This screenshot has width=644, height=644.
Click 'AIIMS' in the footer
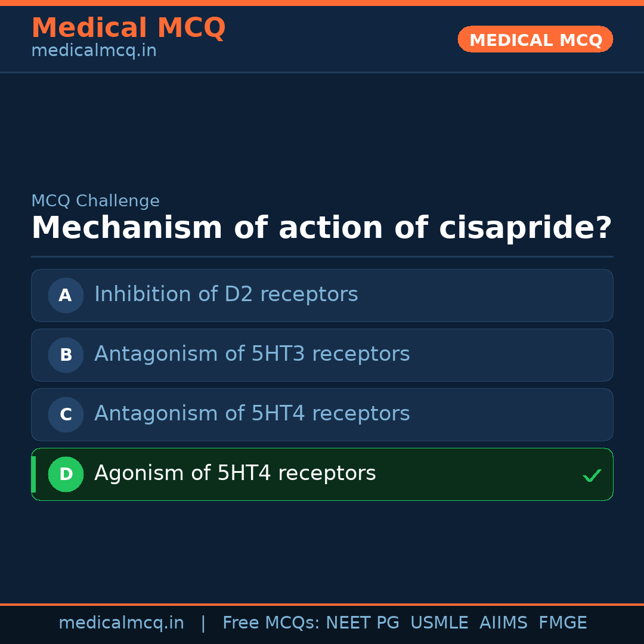[503, 623]
